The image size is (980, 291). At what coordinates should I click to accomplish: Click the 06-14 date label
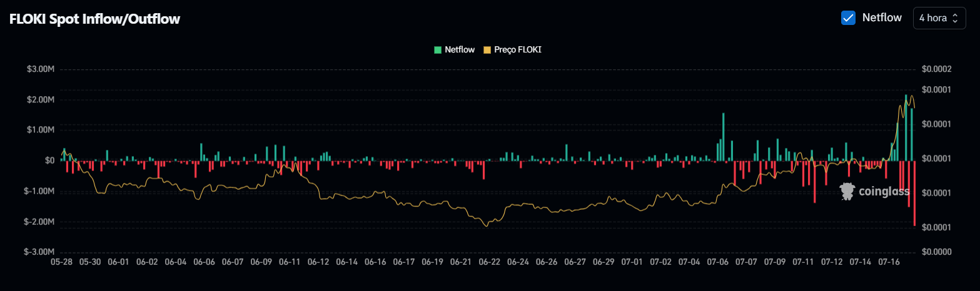[x=346, y=262]
